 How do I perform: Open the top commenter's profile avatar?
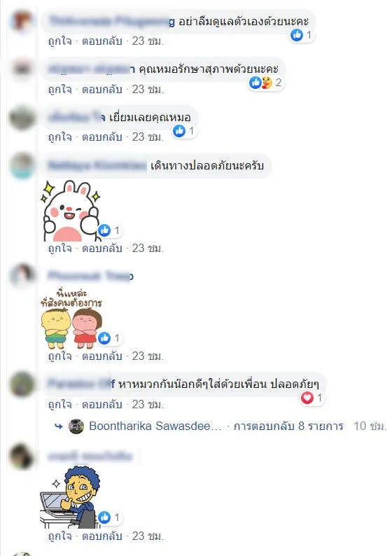coord(22,21)
